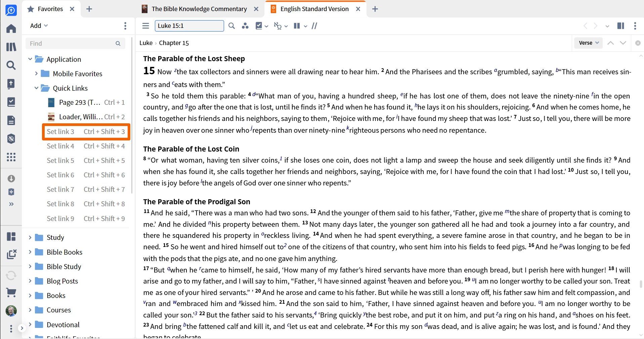Click the Luke breadcrumb link
Viewport: 644px width, 339px height.
pos(146,43)
